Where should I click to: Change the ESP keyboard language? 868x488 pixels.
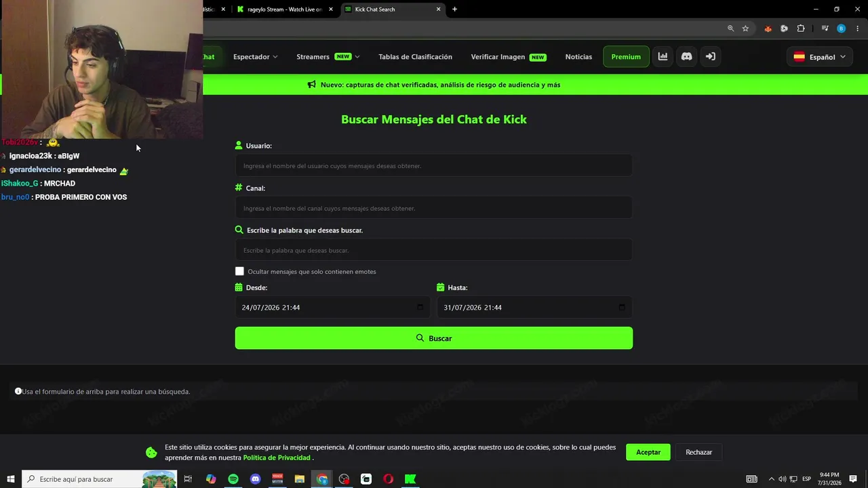pyautogui.click(x=807, y=479)
